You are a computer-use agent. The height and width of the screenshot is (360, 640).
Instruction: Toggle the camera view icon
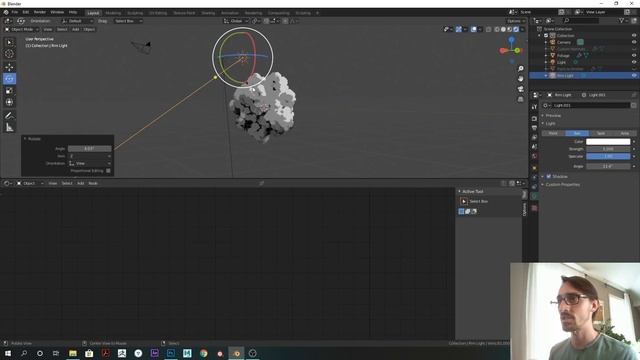click(x=520, y=89)
